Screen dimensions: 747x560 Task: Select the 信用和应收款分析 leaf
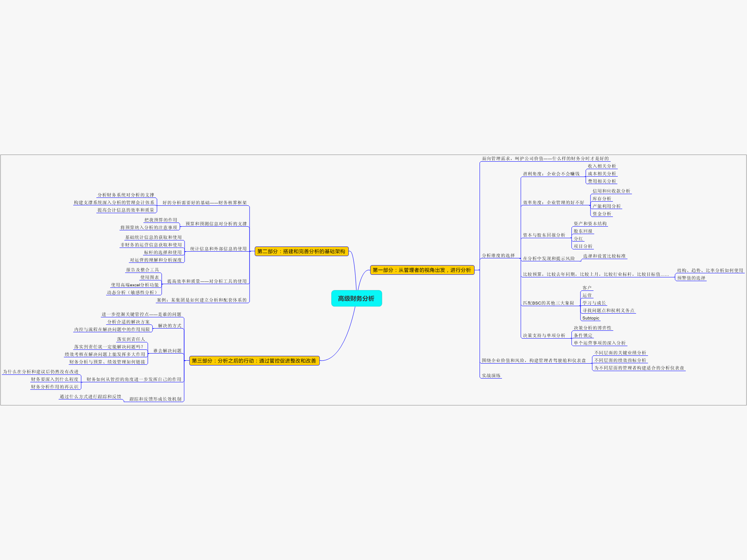pyautogui.click(x=611, y=191)
